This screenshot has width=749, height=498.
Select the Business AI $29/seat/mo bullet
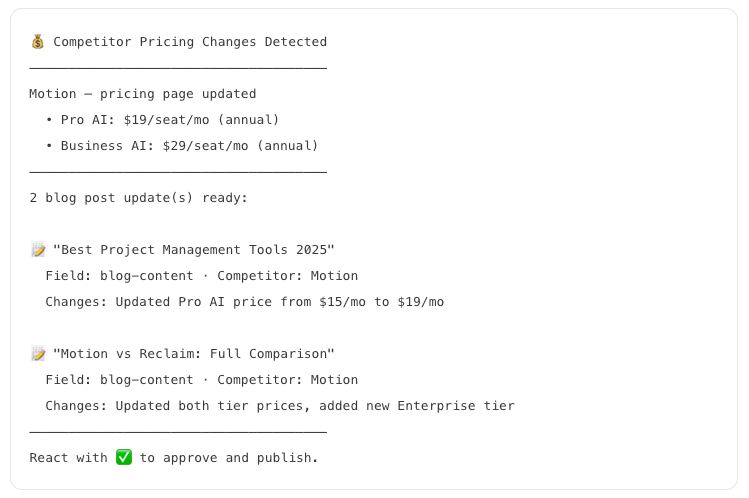[x=182, y=146]
